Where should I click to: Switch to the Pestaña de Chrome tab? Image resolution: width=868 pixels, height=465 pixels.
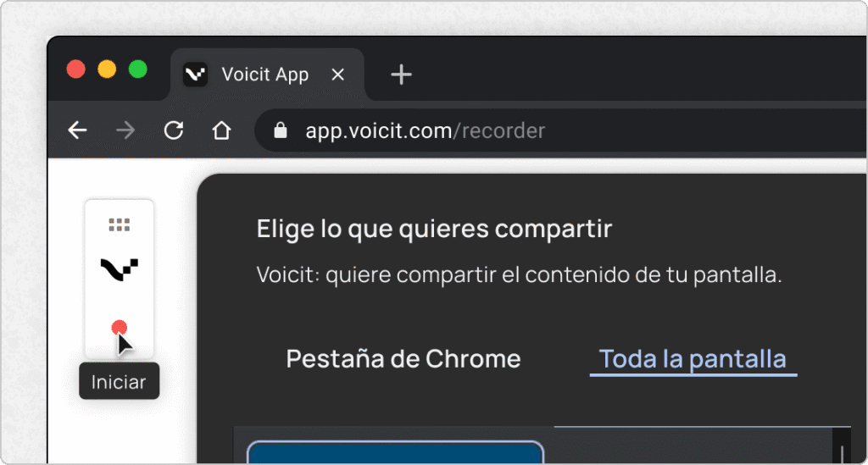click(403, 358)
